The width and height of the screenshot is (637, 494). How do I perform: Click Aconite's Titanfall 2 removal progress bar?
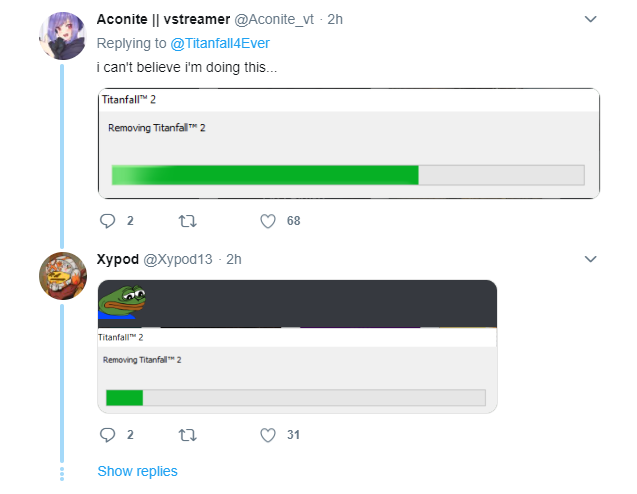[348, 175]
